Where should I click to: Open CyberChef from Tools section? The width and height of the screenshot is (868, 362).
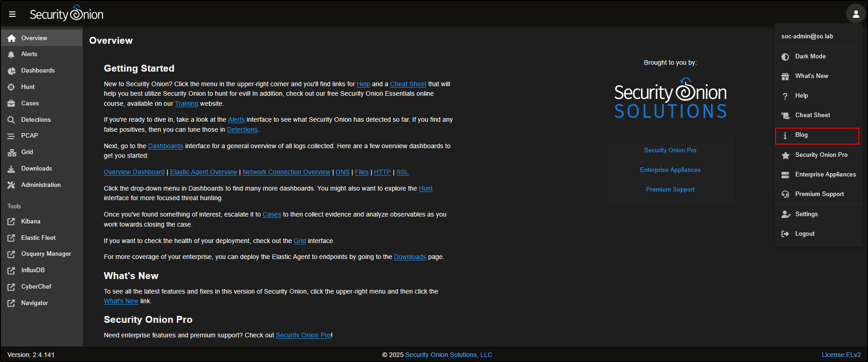[36, 287]
